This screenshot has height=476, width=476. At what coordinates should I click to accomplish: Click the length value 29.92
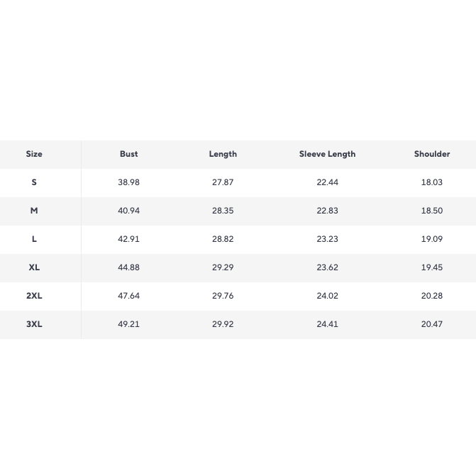point(223,324)
